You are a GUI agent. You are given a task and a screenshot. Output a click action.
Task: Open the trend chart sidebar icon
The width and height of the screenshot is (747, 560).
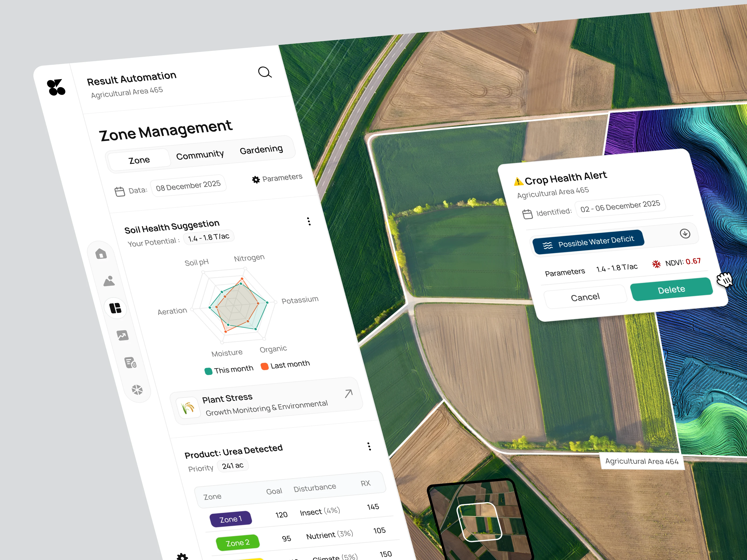[x=123, y=335]
